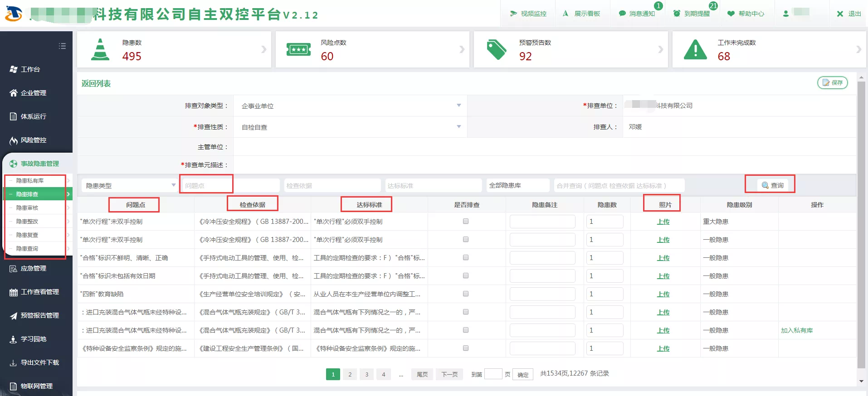Expand the 排查性质 dropdown showing 自检自查

[x=350, y=127]
